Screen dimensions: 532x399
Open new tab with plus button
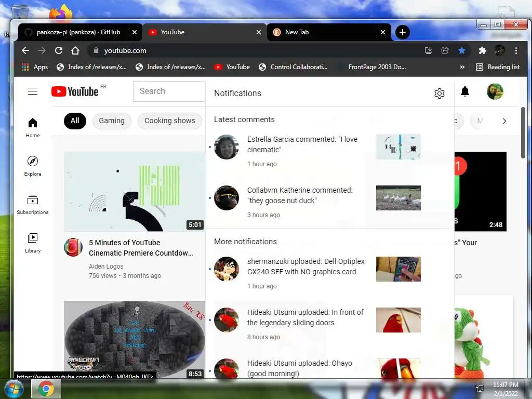point(403,32)
